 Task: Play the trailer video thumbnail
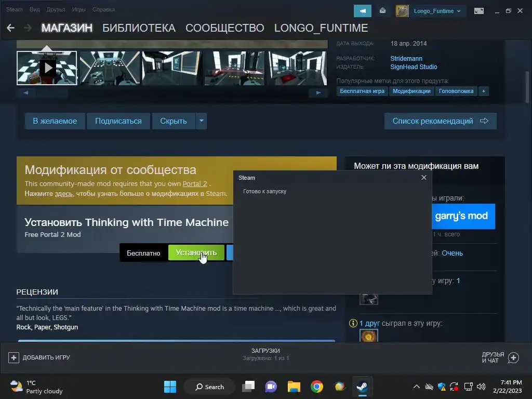click(x=47, y=68)
